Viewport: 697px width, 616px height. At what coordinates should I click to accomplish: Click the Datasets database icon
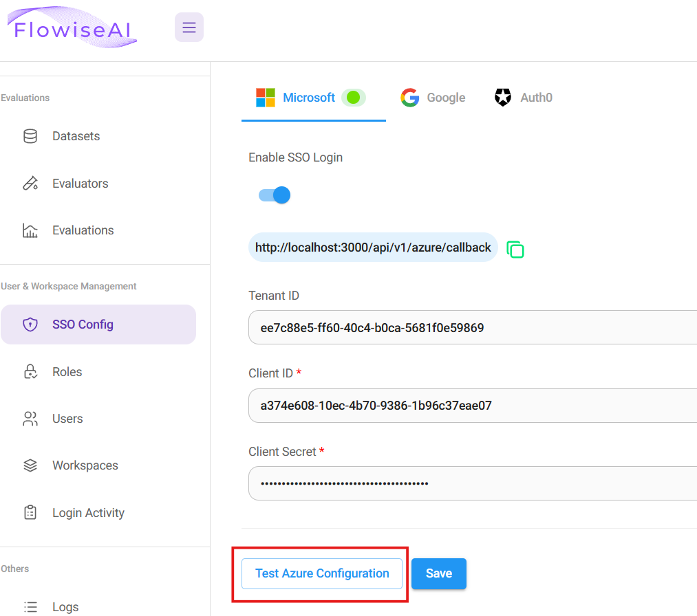(x=30, y=136)
